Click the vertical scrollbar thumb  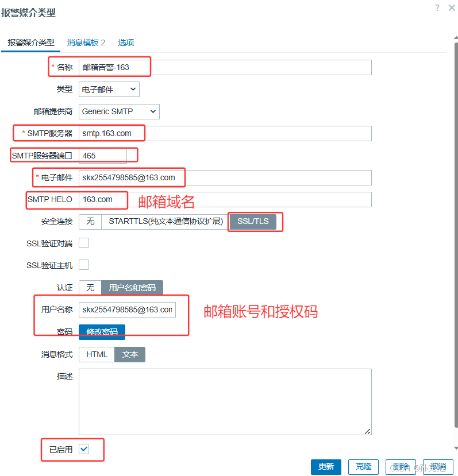tap(456, 235)
